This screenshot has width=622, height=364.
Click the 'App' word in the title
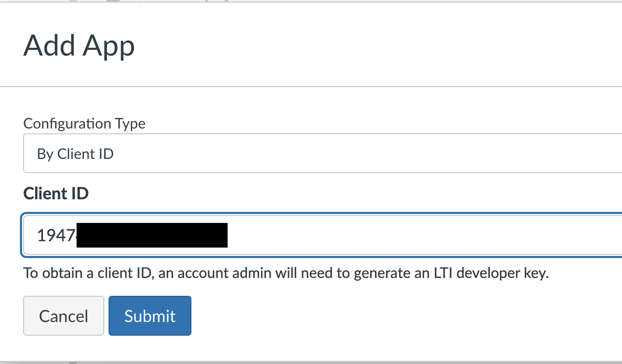[109, 46]
